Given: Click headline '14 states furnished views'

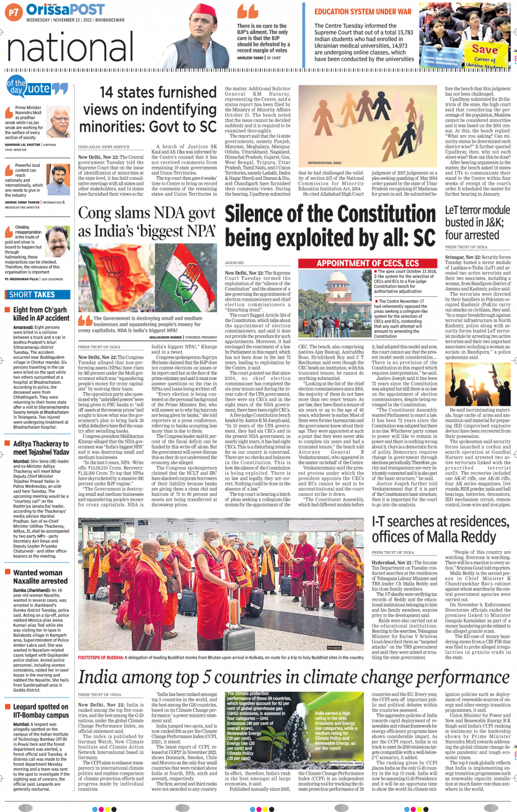Looking at the screenshot, I should (x=148, y=109).
